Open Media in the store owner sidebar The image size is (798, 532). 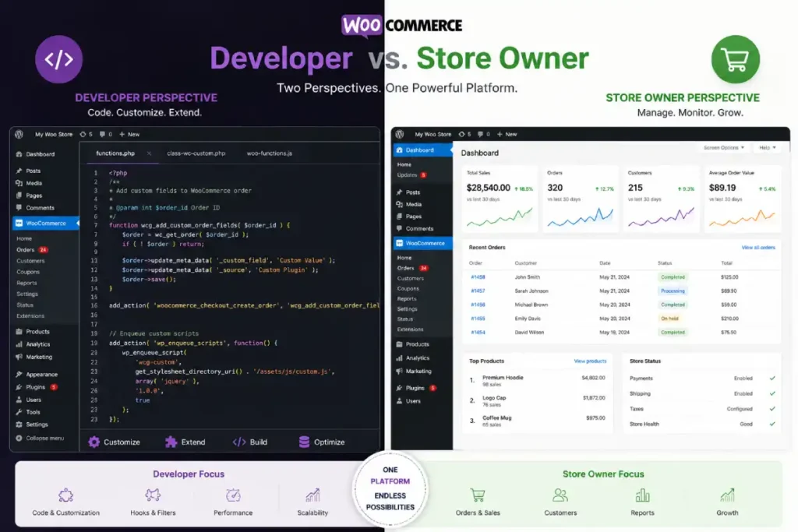pos(408,204)
